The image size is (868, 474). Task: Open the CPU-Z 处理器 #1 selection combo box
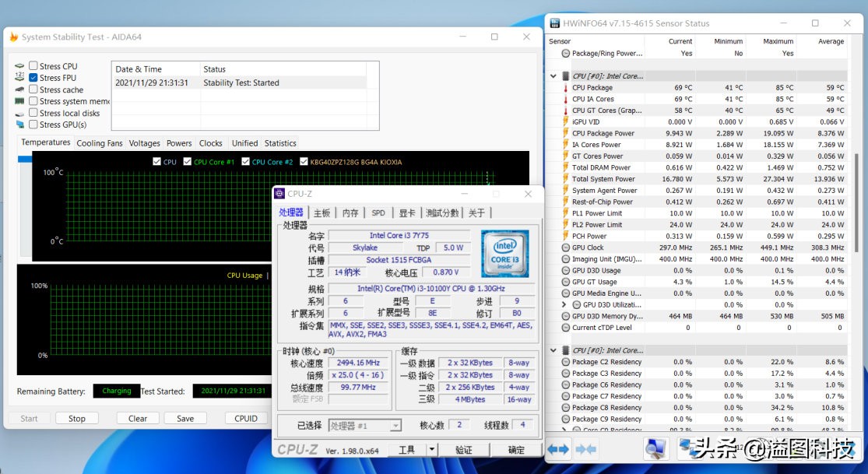pos(365,425)
